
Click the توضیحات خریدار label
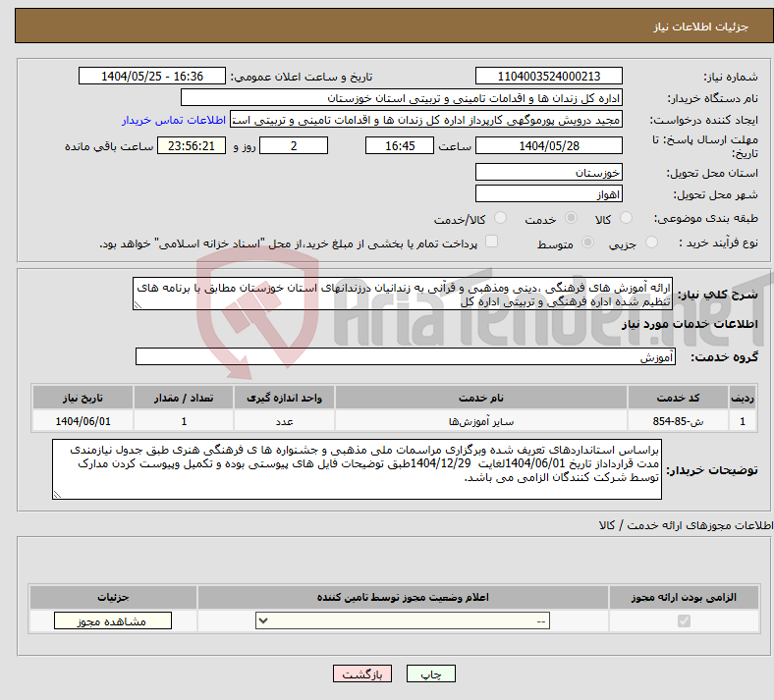712,470
